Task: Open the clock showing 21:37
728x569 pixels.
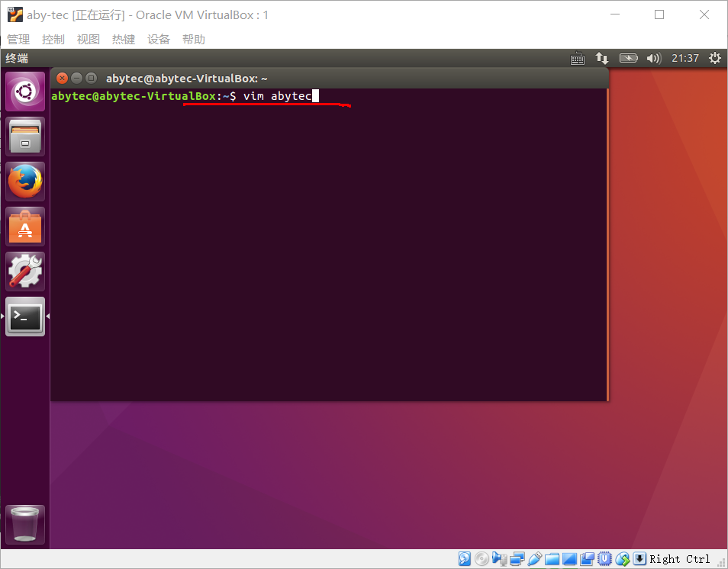Action: (x=685, y=59)
